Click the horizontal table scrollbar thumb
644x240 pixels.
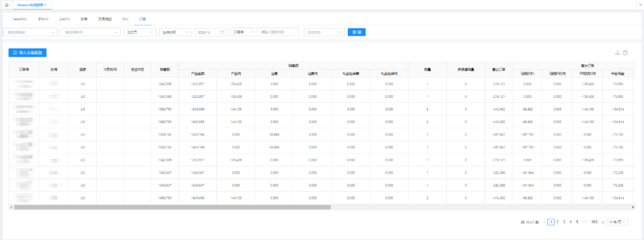(172, 207)
